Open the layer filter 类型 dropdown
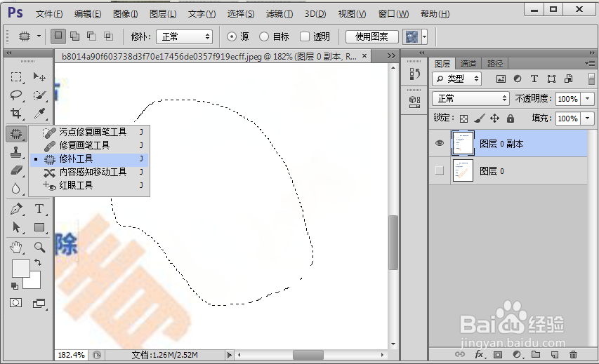The height and width of the screenshot is (364, 599). click(x=456, y=79)
